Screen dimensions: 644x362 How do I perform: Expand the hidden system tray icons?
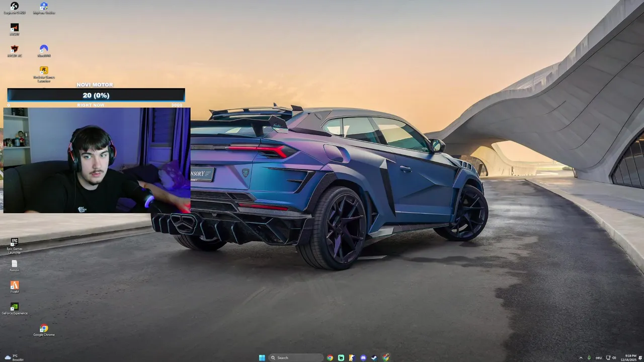[x=581, y=358]
